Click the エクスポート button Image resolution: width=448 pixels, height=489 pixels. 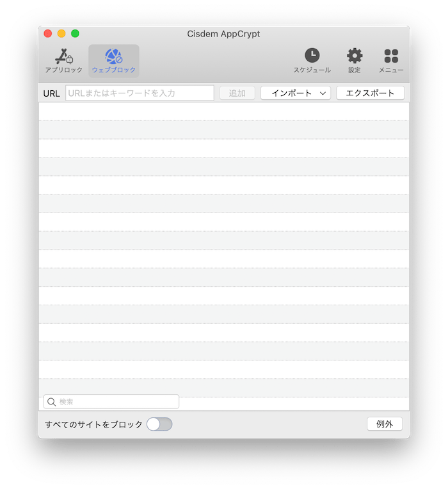[x=371, y=93]
